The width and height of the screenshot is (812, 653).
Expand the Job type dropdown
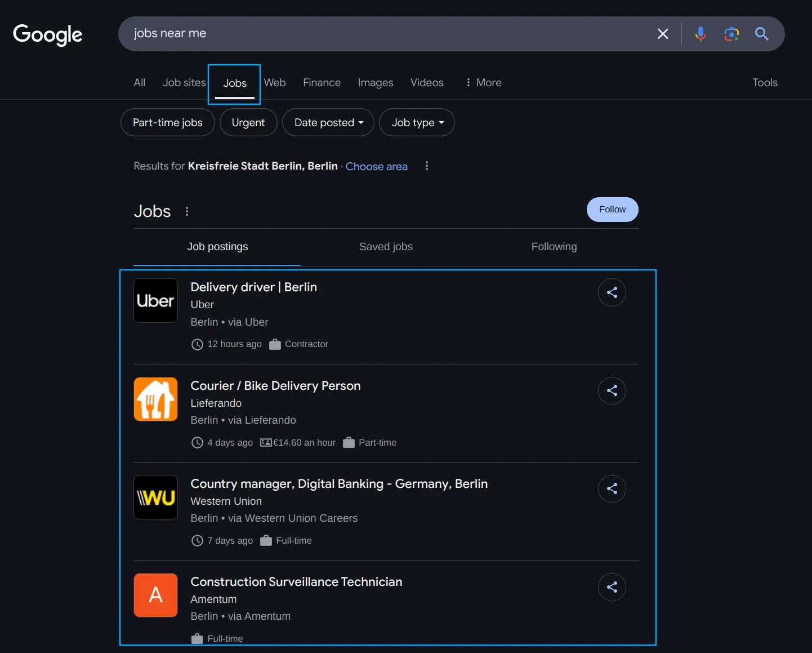pos(417,122)
